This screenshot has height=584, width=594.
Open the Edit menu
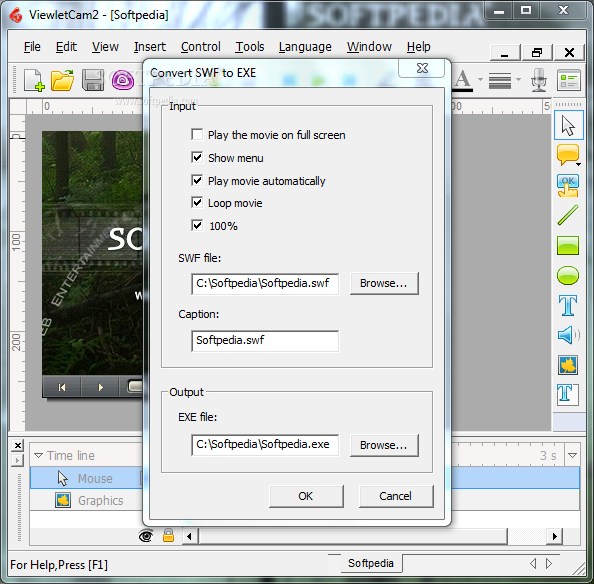click(x=66, y=47)
